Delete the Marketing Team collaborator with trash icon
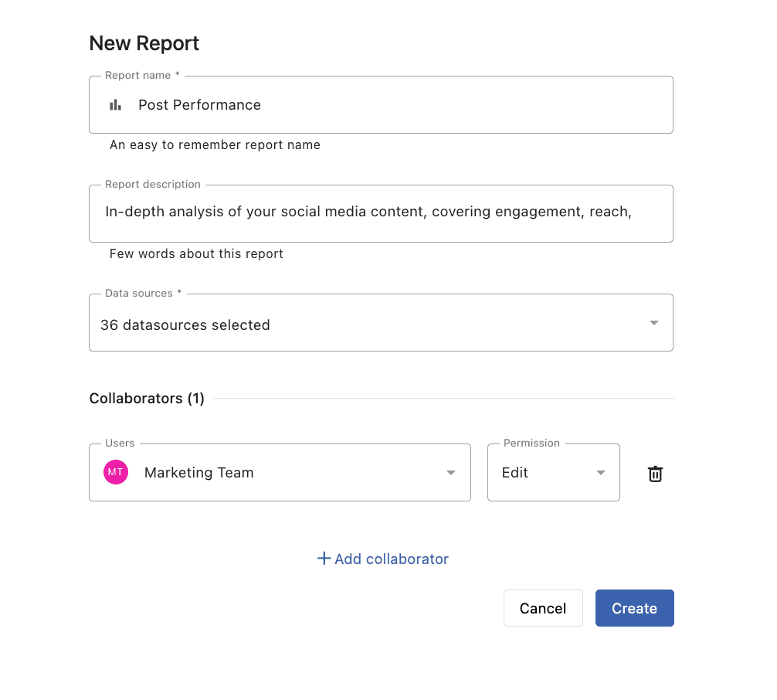 655,474
